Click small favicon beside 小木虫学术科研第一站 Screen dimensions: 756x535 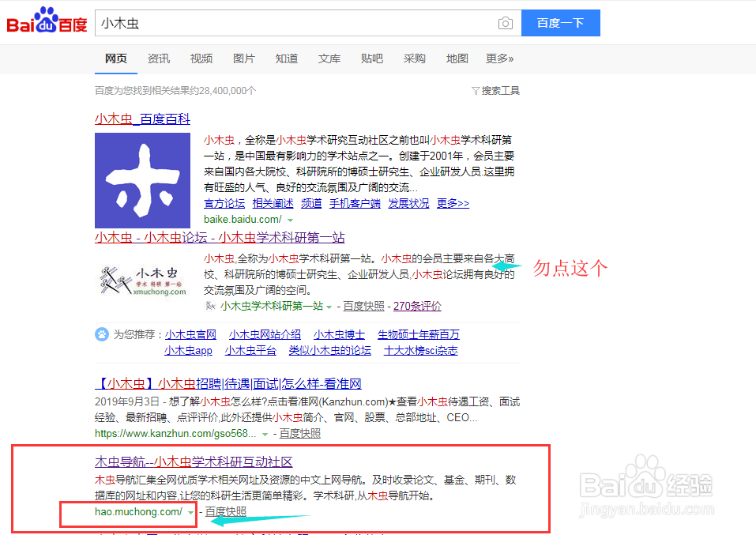[x=209, y=305]
